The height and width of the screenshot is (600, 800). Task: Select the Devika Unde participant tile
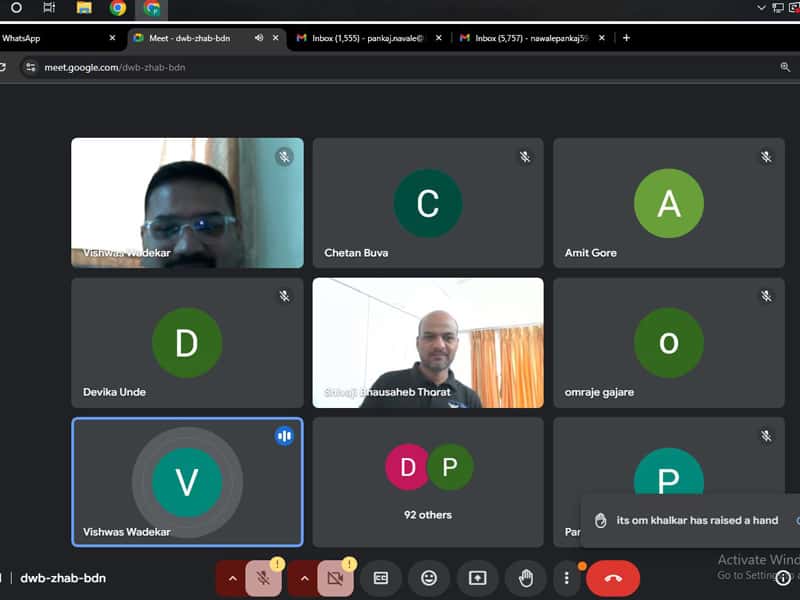[187, 343]
